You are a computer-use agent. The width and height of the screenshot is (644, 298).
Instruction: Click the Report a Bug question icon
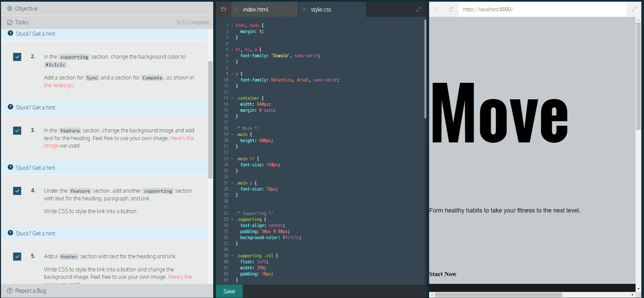tap(10, 291)
